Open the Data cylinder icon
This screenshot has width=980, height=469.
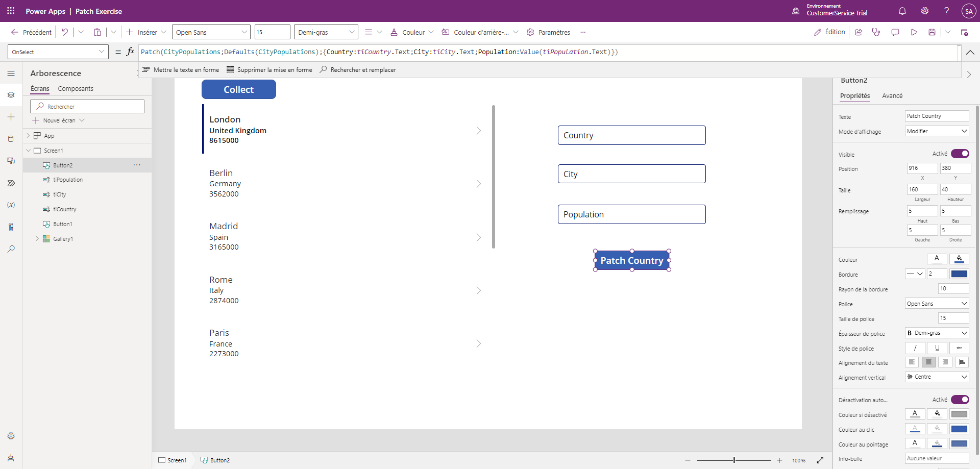[x=11, y=139]
